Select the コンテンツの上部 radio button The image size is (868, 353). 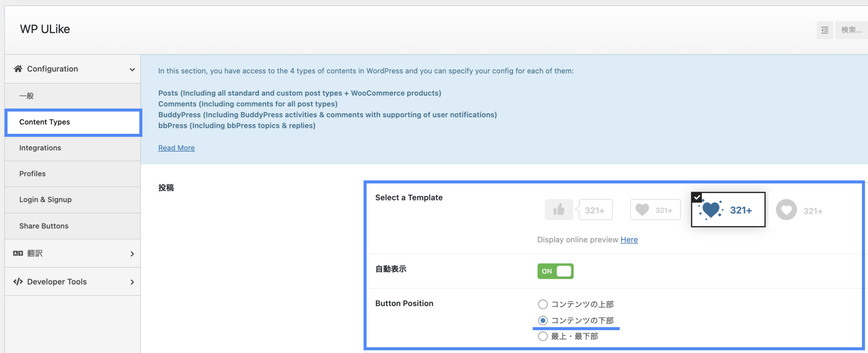[x=542, y=304]
